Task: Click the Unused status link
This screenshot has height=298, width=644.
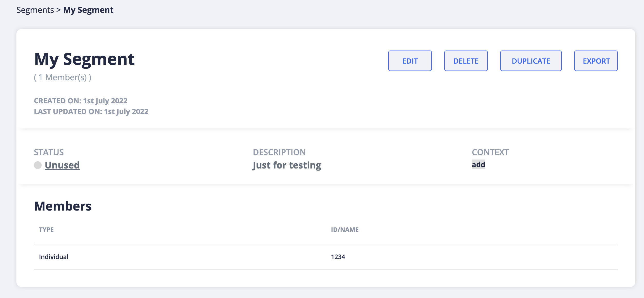Action: pos(62,165)
